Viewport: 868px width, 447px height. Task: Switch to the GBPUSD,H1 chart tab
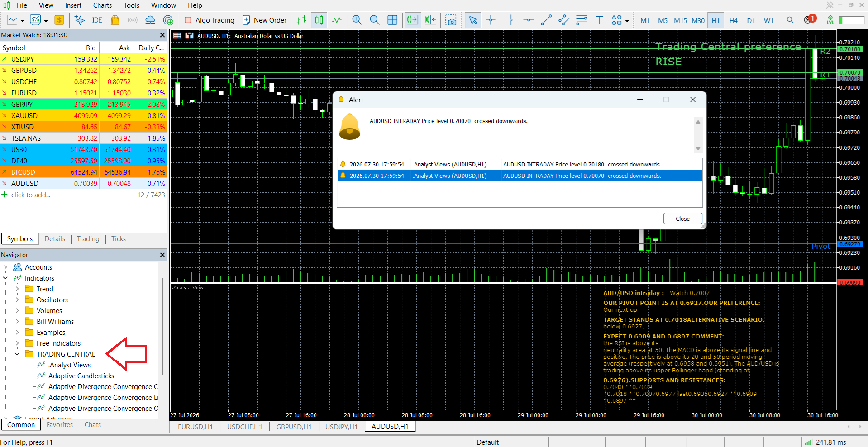click(294, 427)
